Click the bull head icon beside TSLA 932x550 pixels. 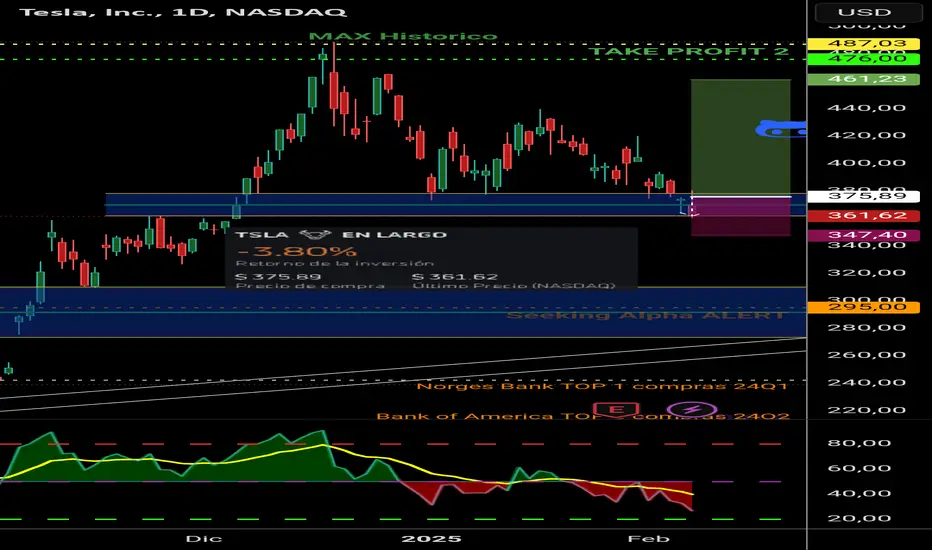pos(315,235)
